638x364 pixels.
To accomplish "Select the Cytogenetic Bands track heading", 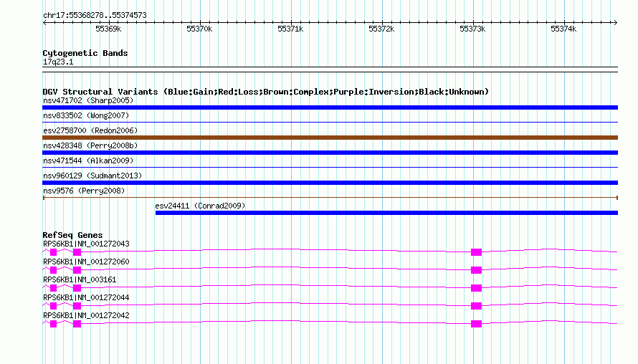I will [85, 53].
